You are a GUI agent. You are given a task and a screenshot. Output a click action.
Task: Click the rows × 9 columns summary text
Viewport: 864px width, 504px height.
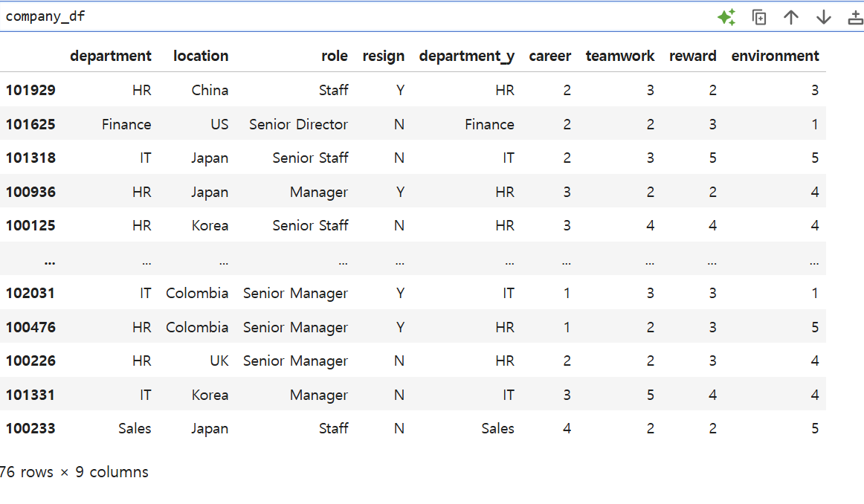tap(74, 473)
